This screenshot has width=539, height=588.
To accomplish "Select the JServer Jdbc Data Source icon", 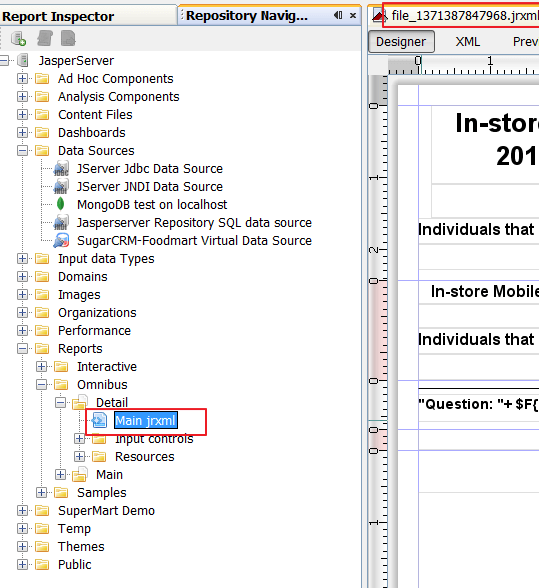I will click(x=62, y=168).
